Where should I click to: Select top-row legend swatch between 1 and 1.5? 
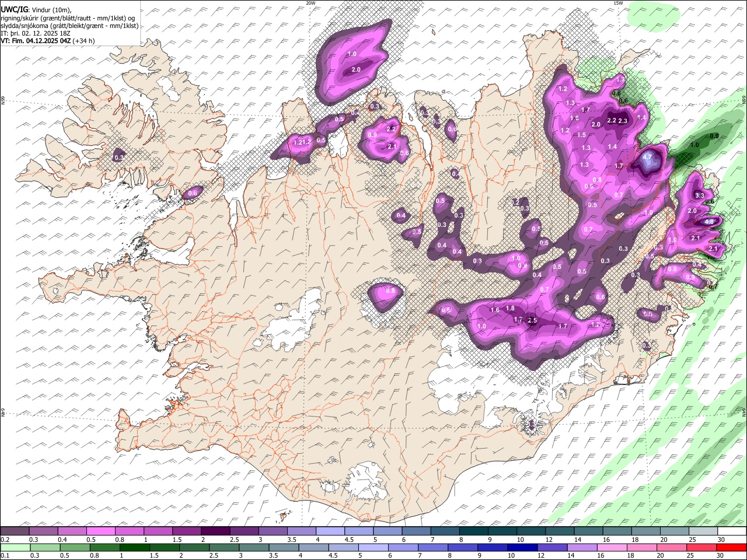tap(158, 531)
